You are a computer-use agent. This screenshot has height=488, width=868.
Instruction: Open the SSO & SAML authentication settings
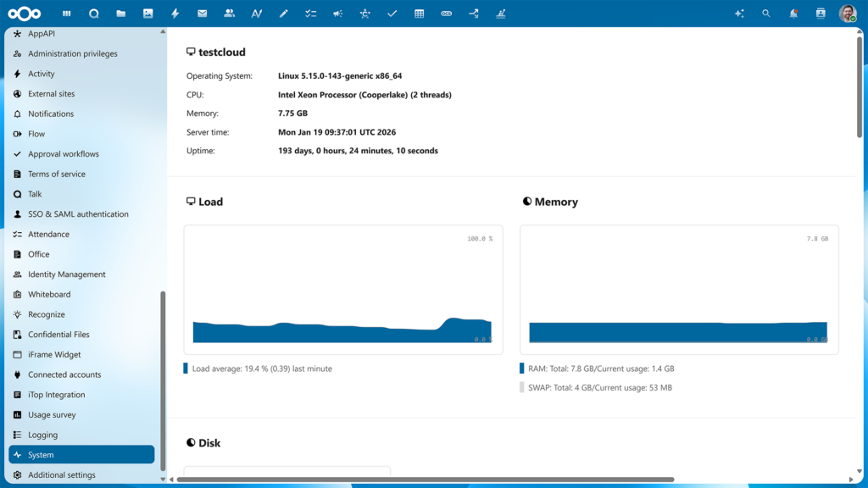point(81,213)
